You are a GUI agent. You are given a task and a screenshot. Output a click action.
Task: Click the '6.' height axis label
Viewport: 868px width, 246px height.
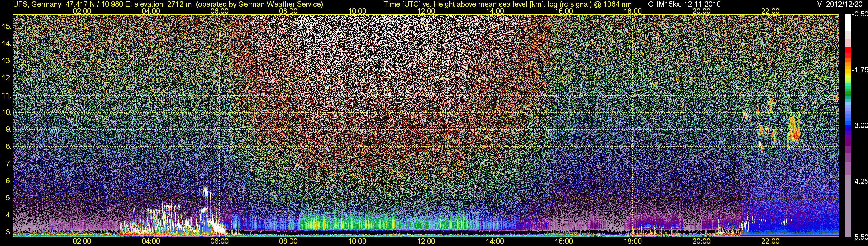pos(8,181)
